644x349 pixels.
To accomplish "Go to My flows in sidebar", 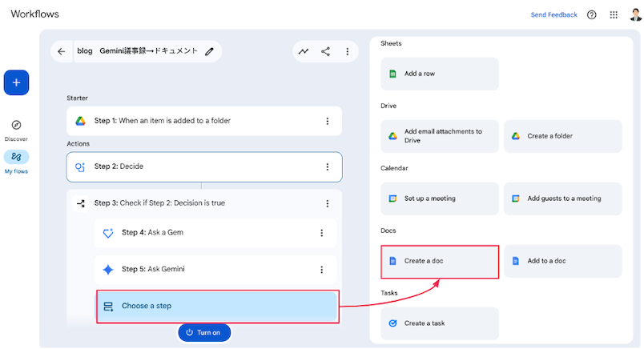I will (17, 162).
